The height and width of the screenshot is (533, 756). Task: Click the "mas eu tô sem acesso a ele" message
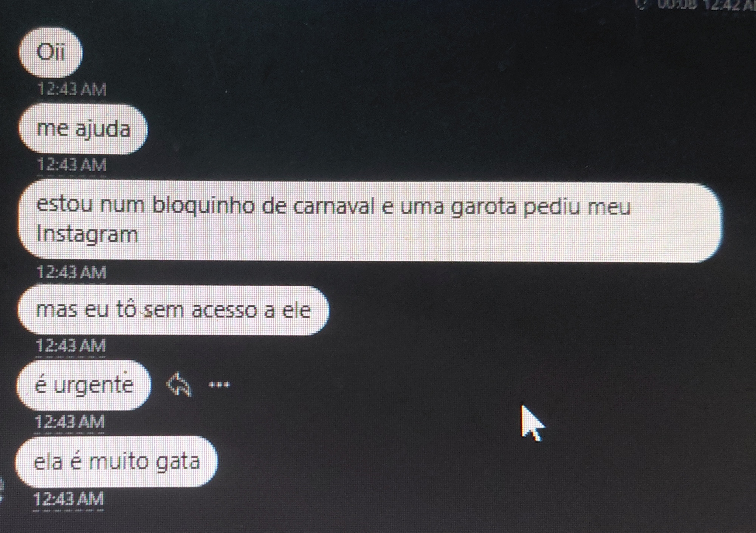(173, 310)
